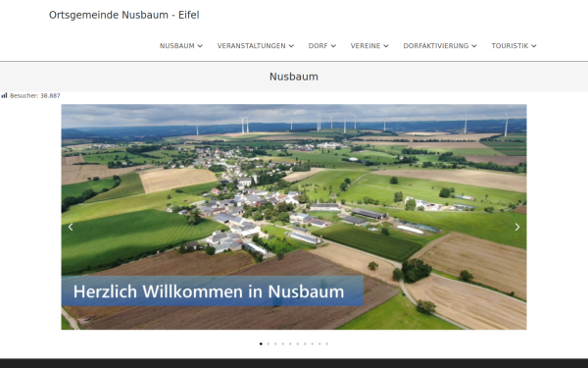Screen dimensions: 588x368
Task: Select the sixth slide indicator dot
Action: point(298,343)
